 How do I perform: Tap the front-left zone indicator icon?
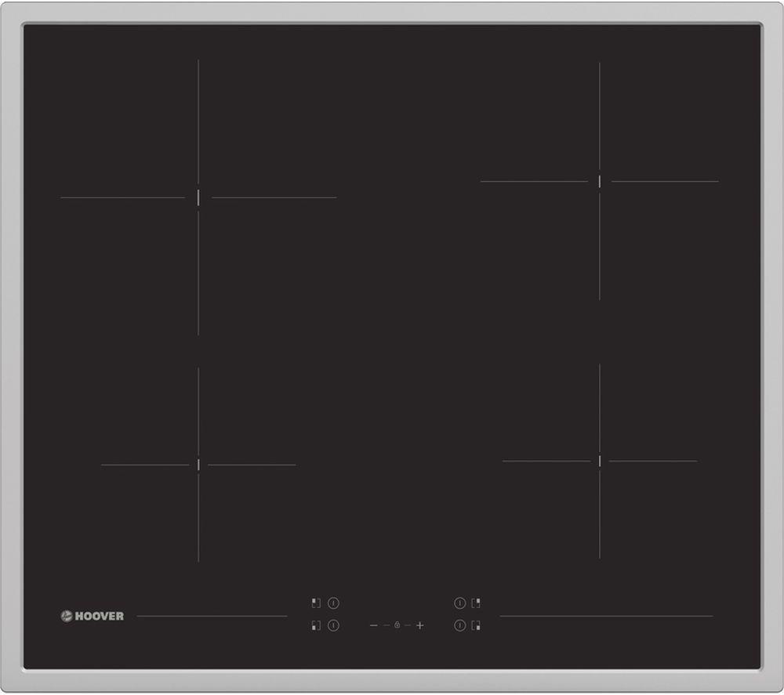coord(316,625)
